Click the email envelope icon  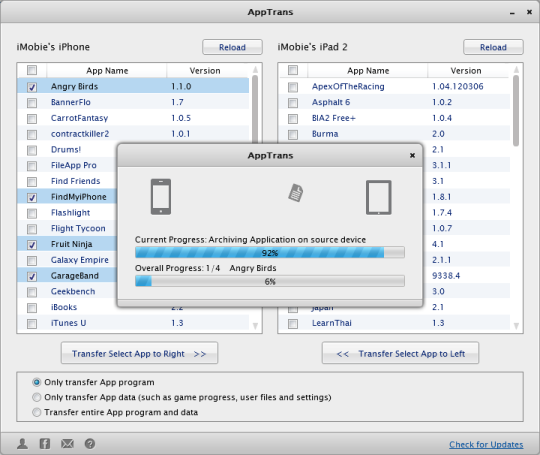pos(67,444)
